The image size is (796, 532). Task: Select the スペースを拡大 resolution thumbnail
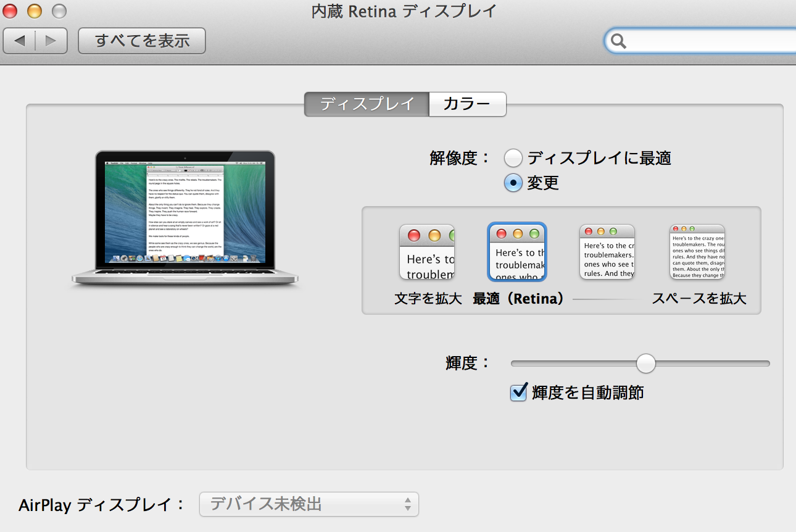[x=697, y=252]
